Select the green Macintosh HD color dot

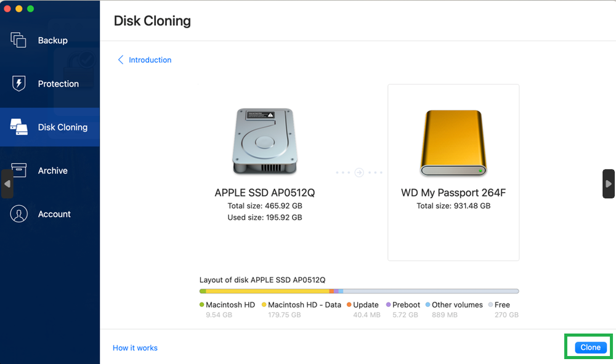tap(201, 304)
